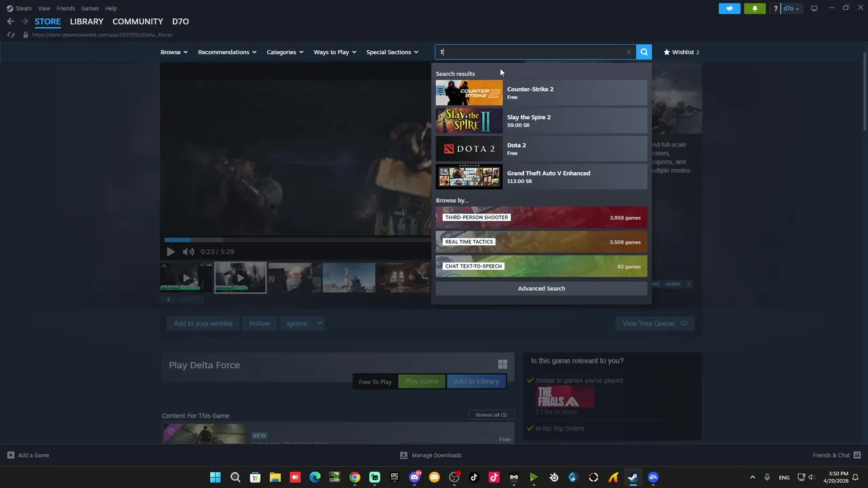Show hidden system tray icons chevron
This screenshot has width=868, height=488.
tap(752, 477)
